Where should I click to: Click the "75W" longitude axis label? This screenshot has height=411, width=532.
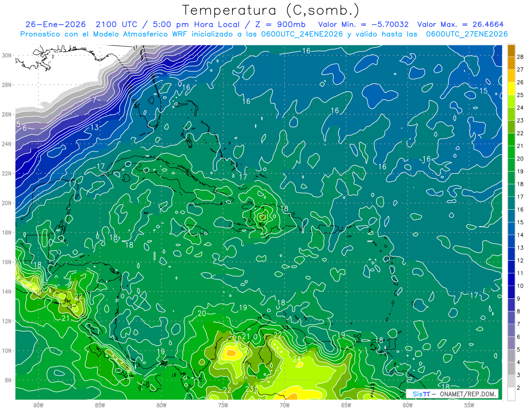pos(223,405)
